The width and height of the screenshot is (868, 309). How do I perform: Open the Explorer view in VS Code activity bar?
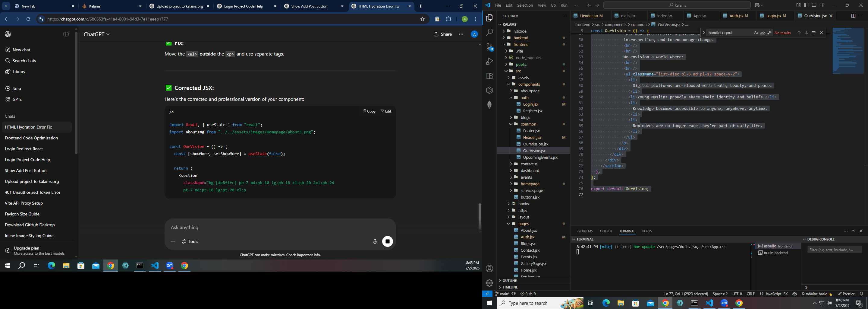(x=489, y=18)
